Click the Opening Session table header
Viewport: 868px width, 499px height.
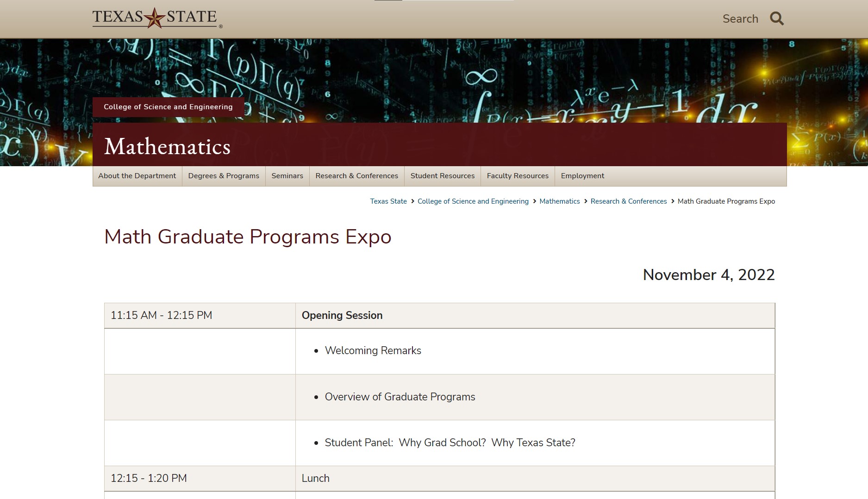point(342,315)
